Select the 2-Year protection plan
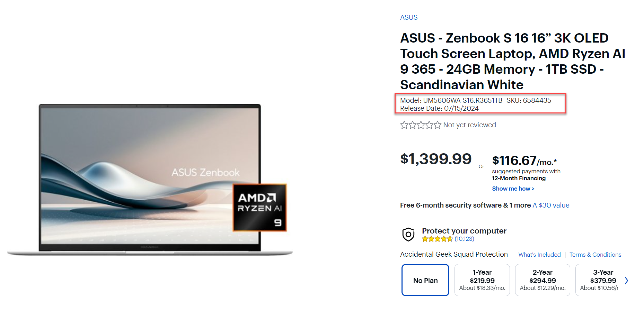This screenshot has height=320, width=644. 542,280
